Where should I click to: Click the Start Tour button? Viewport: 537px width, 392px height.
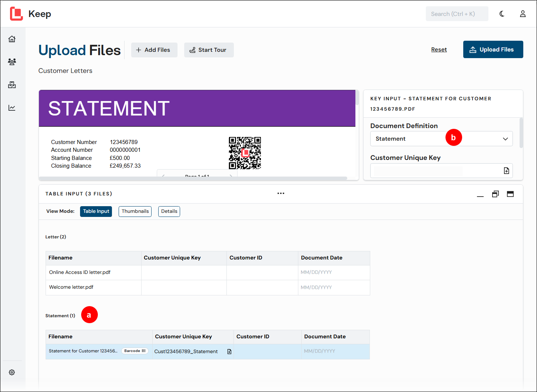[209, 50]
